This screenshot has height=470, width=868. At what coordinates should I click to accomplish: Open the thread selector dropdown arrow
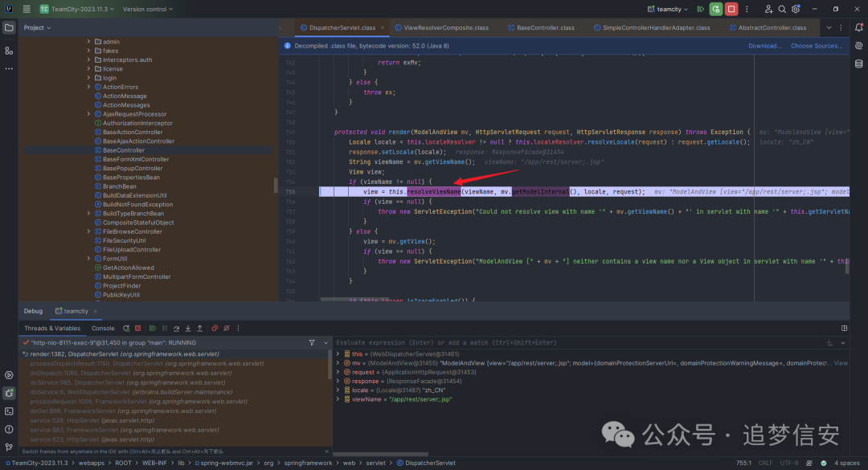click(x=325, y=343)
